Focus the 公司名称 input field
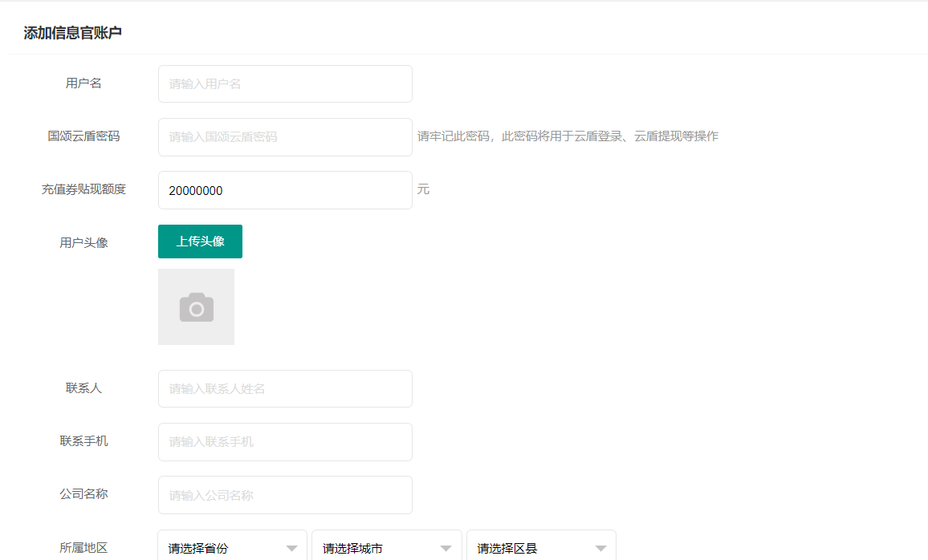The height and width of the screenshot is (560, 928). (x=285, y=495)
